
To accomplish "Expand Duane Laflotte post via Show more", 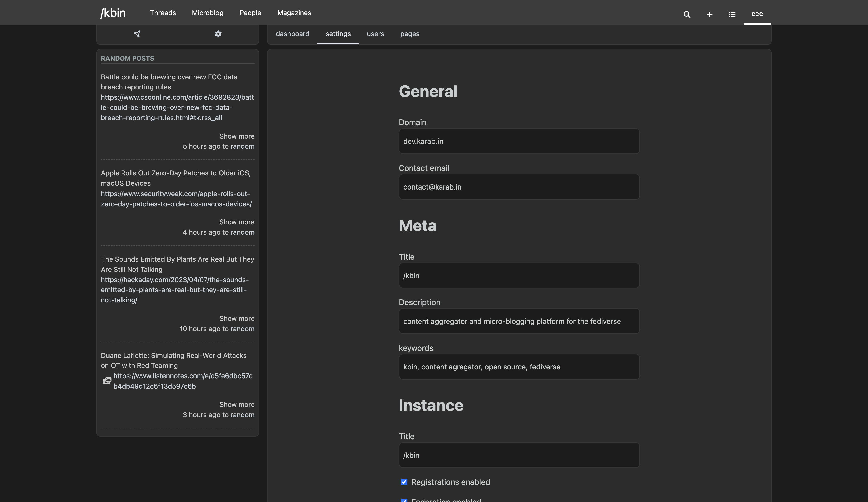I will tap(237, 405).
